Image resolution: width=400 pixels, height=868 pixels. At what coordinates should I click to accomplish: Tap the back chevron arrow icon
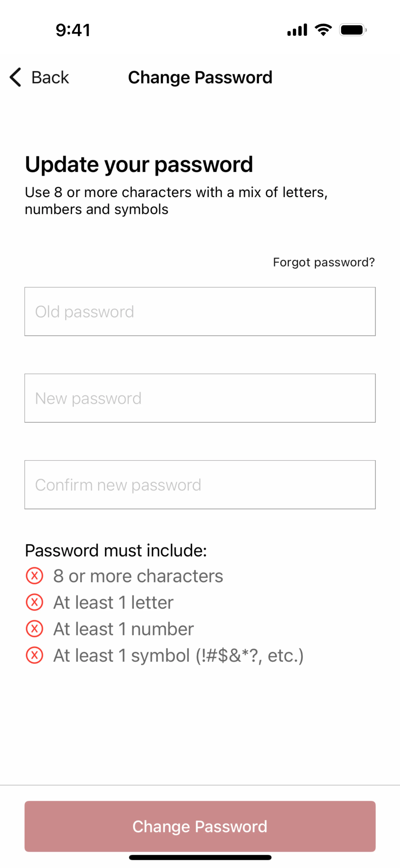[x=15, y=77]
